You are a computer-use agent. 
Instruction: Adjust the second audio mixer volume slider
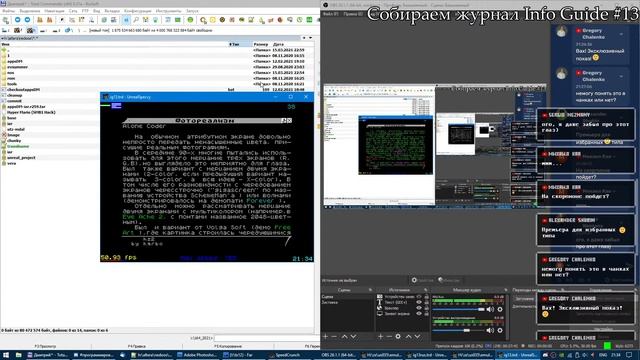pos(458,330)
